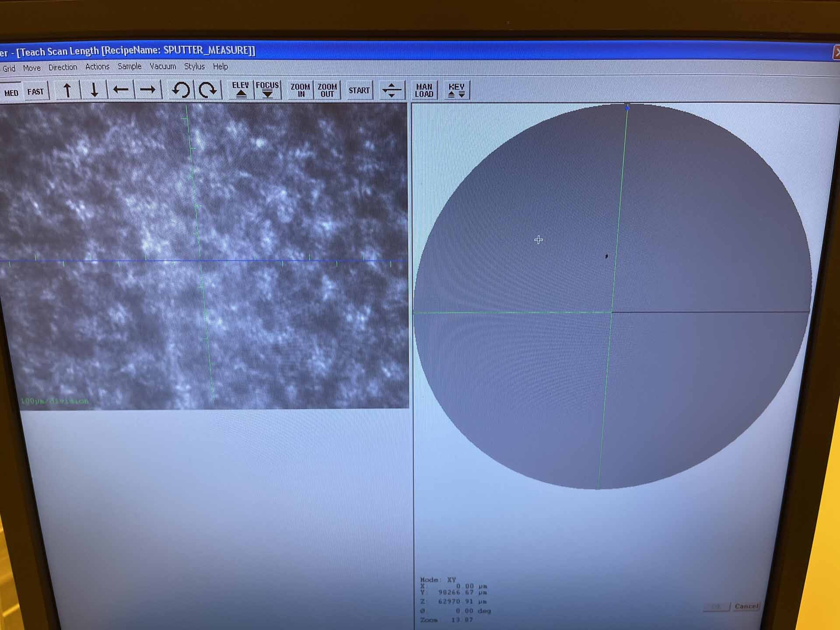
Task: Move stage left with left arrow
Action: point(121,90)
